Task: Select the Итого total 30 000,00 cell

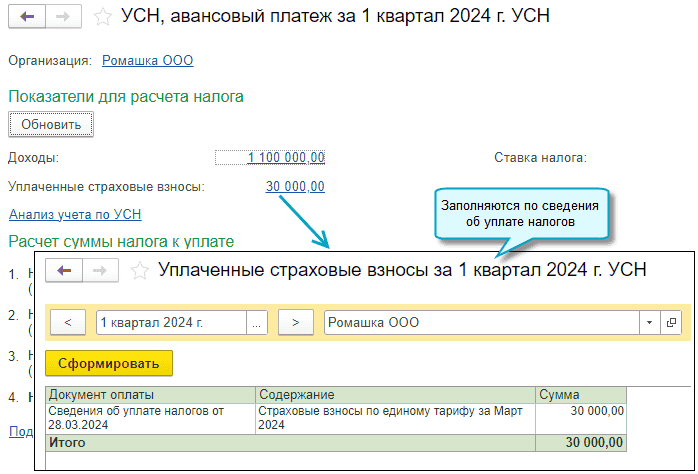Action: click(x=581, y=443)
